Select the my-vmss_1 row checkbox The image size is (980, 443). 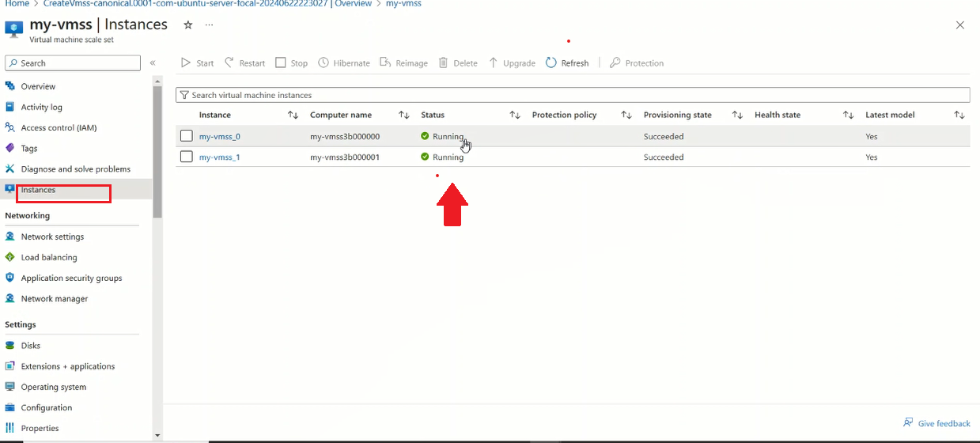click(187, 157)
